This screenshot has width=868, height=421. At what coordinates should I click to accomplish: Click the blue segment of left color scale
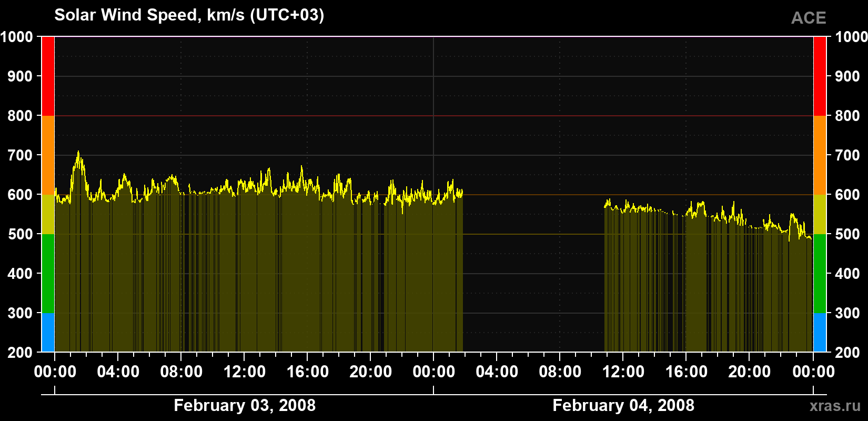(x=48, y=333)
